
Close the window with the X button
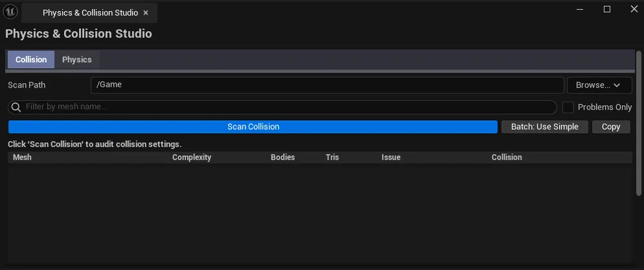634,9
